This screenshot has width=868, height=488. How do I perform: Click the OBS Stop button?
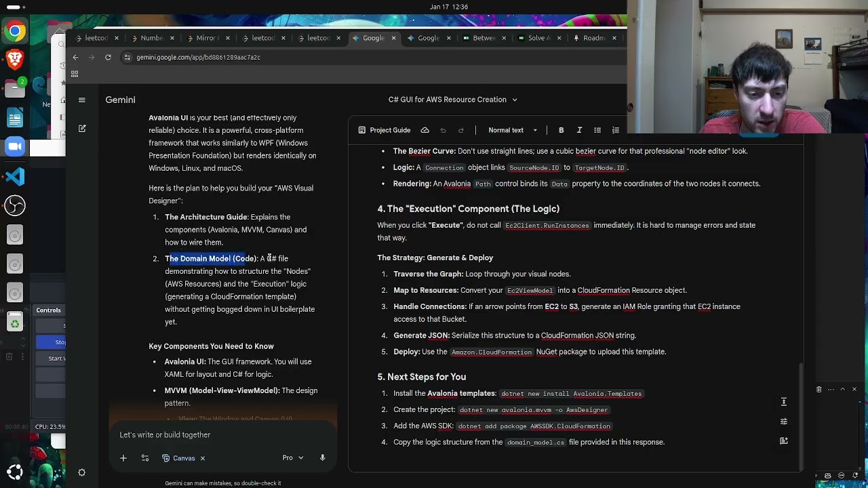[60, 342]
